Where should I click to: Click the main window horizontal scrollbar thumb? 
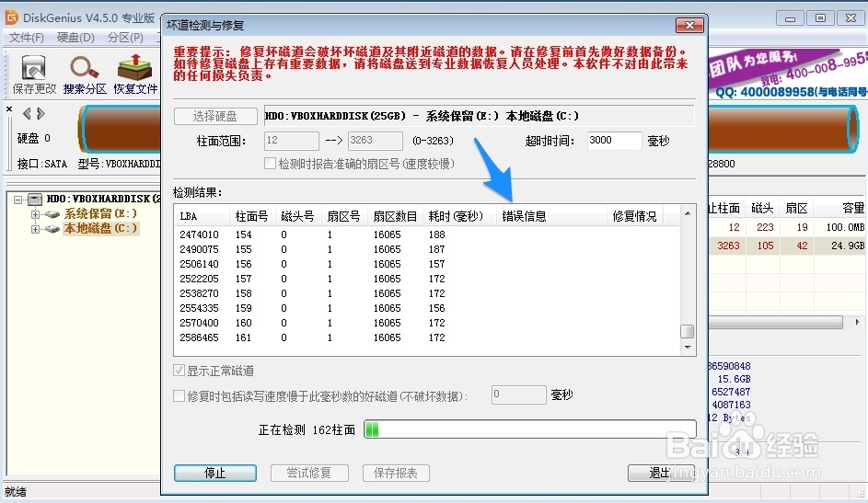pos(776,322)
